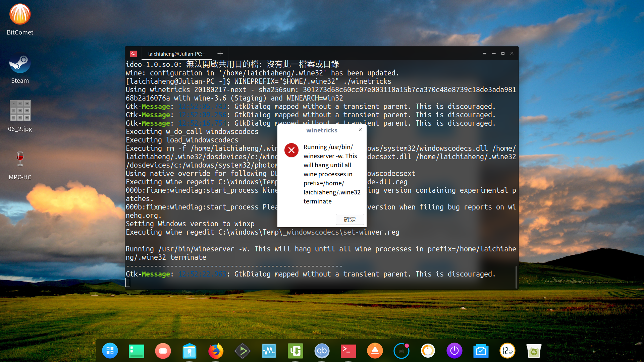Select the laichiaheng@Julian-PC:~ terminal tab
Image resolution: width=644 pixels, height=362 pixels.
(176, 54)
